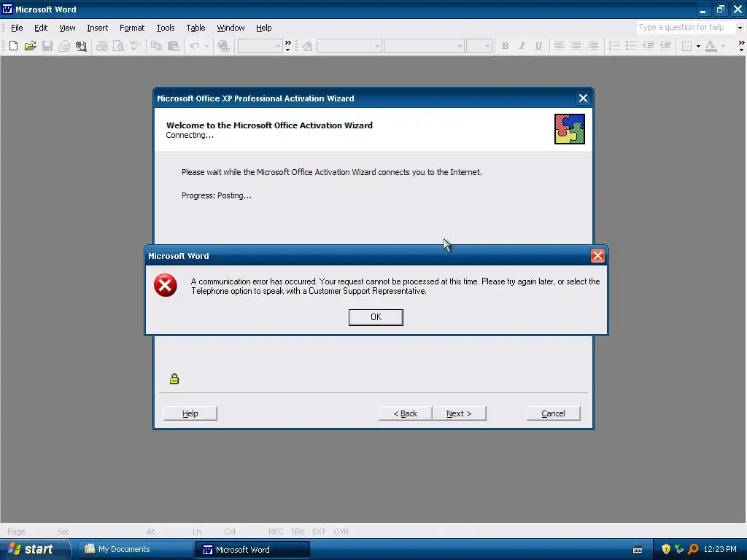Click the Back button in the wizard
The height and width of the screenshot is (560, 747).
[x=405, y=413]
